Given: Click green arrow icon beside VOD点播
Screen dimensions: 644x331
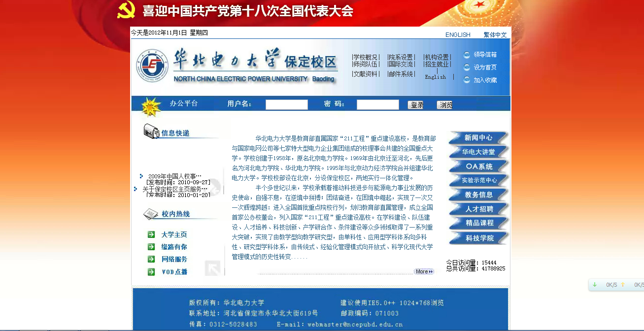Looking at the screenshot, I should [151, 271].
